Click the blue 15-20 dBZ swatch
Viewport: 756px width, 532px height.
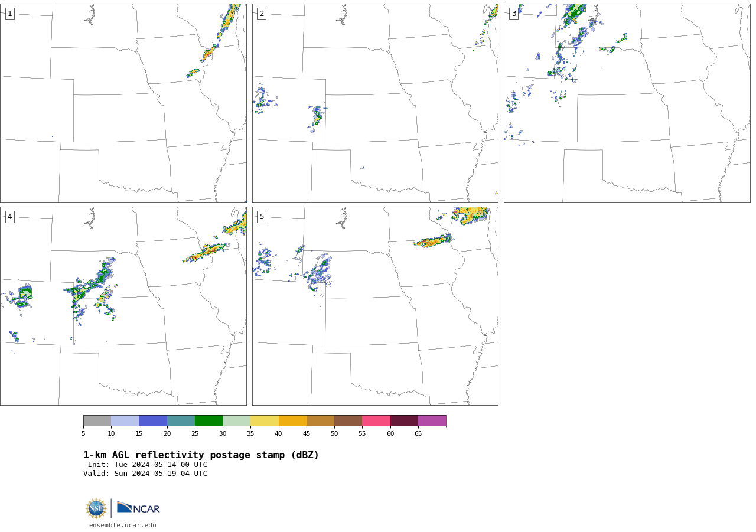[x=153, y=421]
